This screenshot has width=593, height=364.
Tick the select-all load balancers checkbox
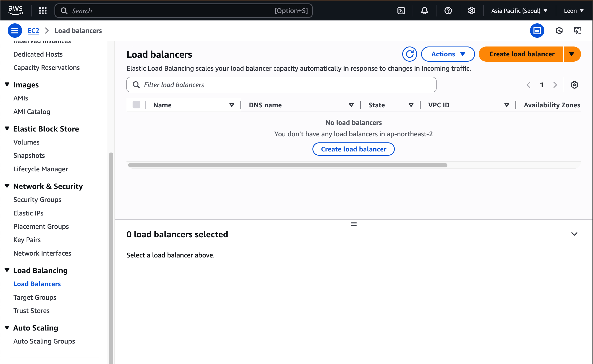click(136, 105)
